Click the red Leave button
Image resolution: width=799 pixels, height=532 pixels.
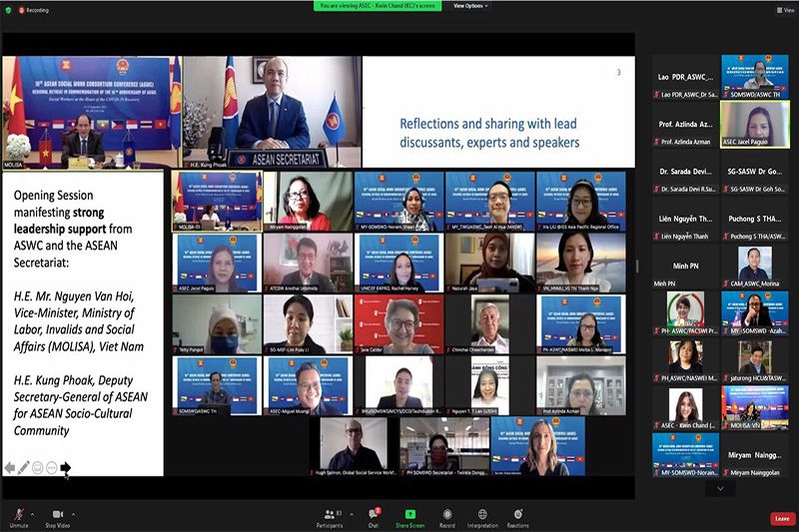pyautogui.click(x=782, y=519)
